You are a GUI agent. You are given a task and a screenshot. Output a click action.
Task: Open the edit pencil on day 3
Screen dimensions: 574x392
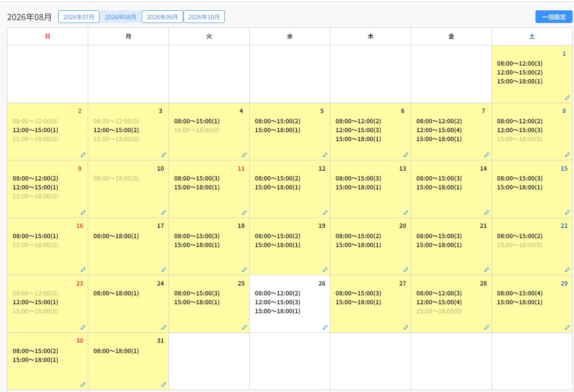163,155
